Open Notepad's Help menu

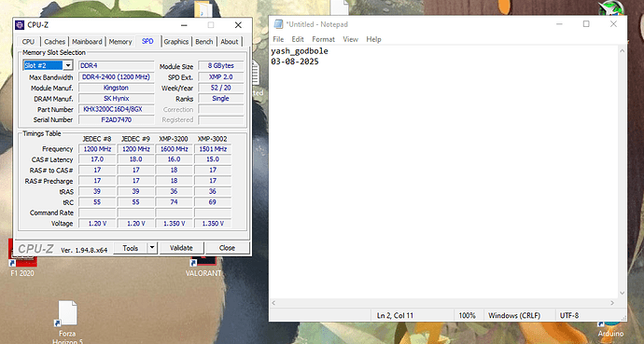pos(373,39)
